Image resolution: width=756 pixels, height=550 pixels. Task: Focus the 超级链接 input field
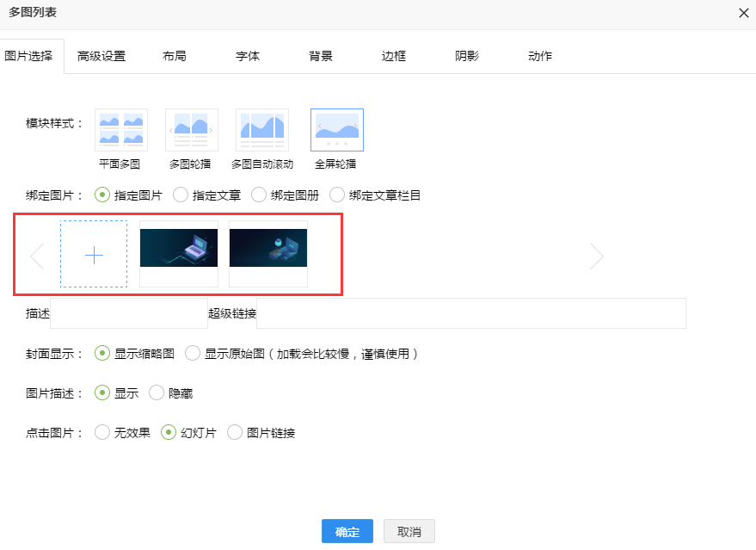click(471, 313)
